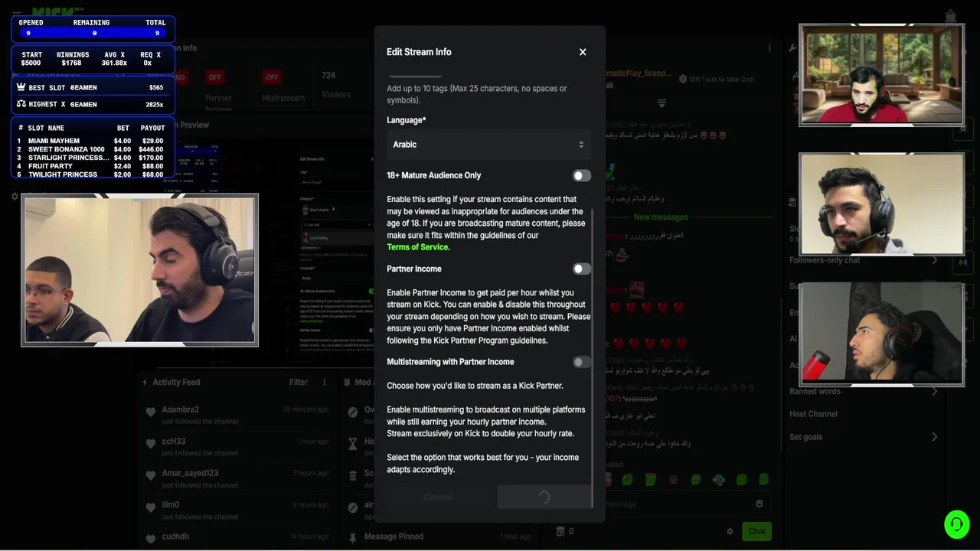The width and height of the screenshot is (980, 551).
Task: Click the chat shop icon with 0
Action: coord(565,531)
